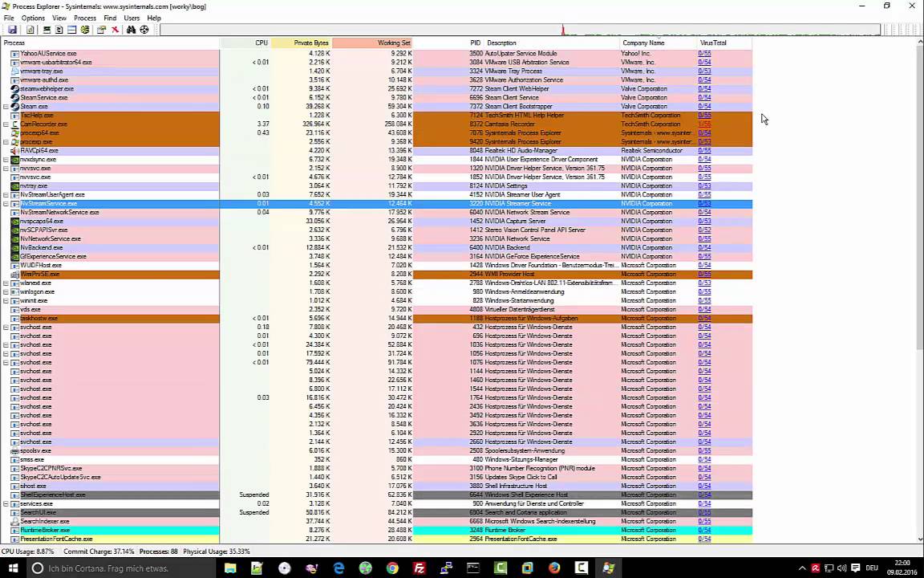Click the CPU usage graph in the toolbar

coord(520,30)
